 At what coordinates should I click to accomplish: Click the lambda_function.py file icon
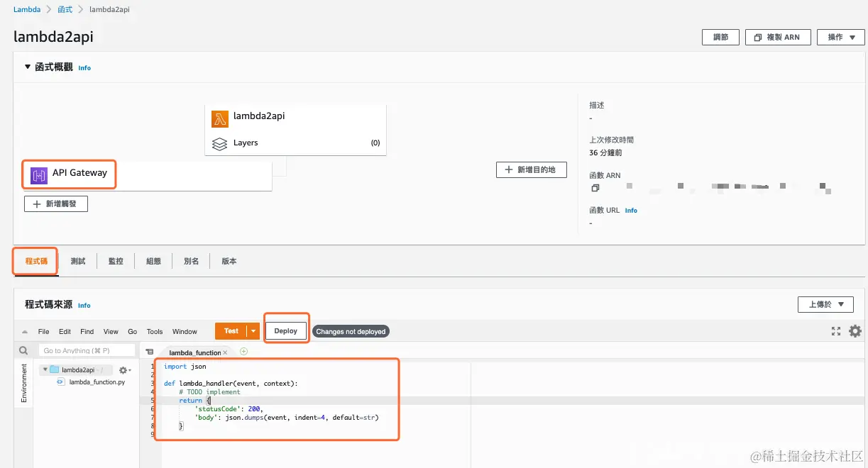61,381
